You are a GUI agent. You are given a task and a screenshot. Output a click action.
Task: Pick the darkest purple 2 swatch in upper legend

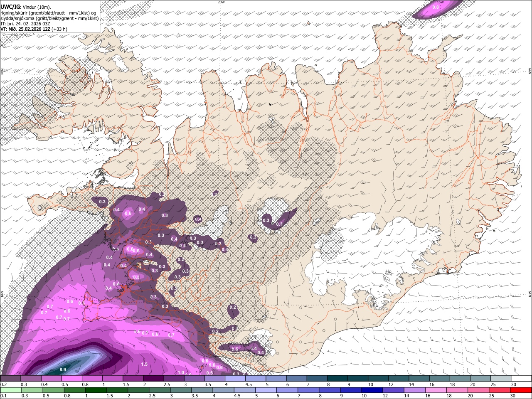tap(153, 378)
